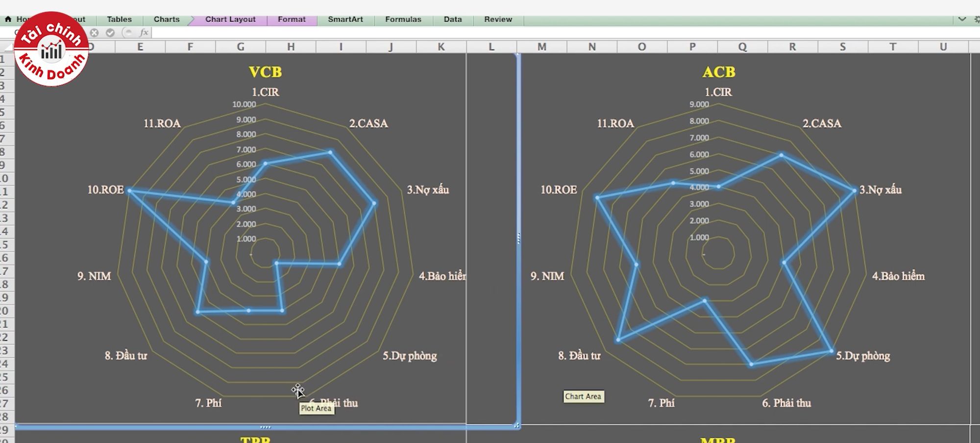
Task: Click the 3.Nợ xấu label on VCB chart
Action: tap(428, 190)
